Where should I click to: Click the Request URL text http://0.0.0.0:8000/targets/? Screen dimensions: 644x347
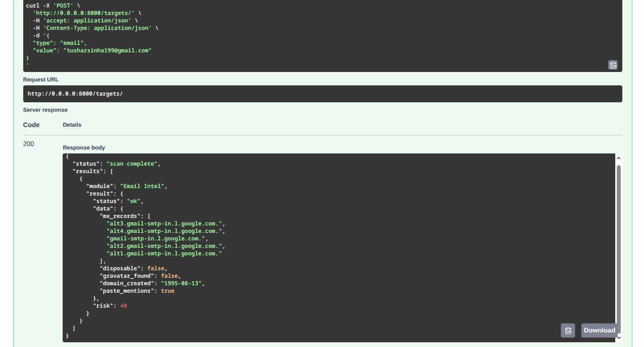[x=75, y=94]
